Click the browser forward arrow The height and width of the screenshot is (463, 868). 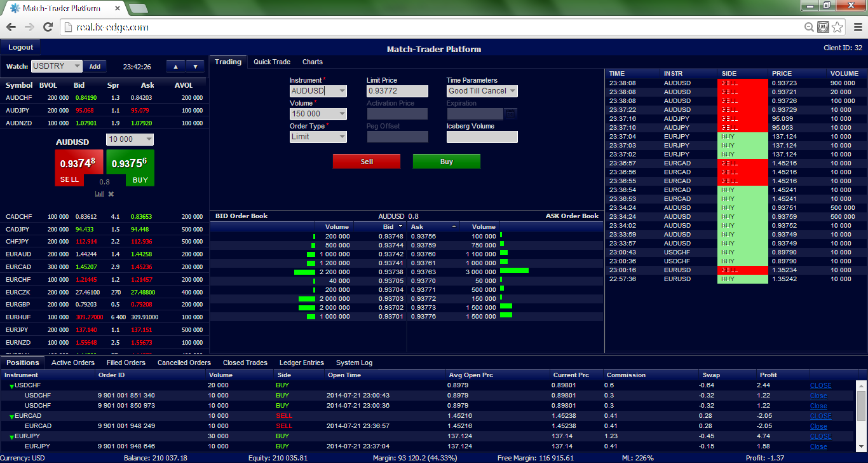[x=29, y=27]
